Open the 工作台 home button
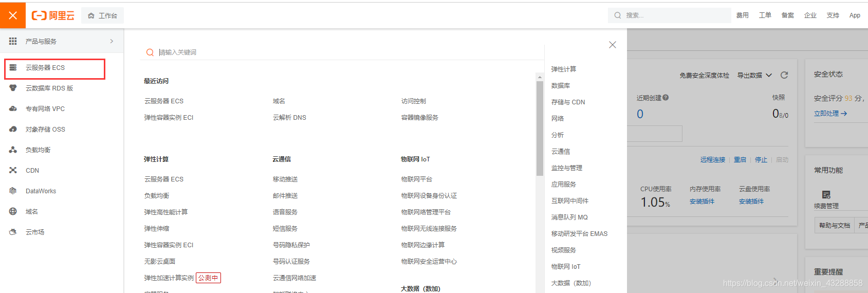868x293 pixels. [x=102, y=15]
